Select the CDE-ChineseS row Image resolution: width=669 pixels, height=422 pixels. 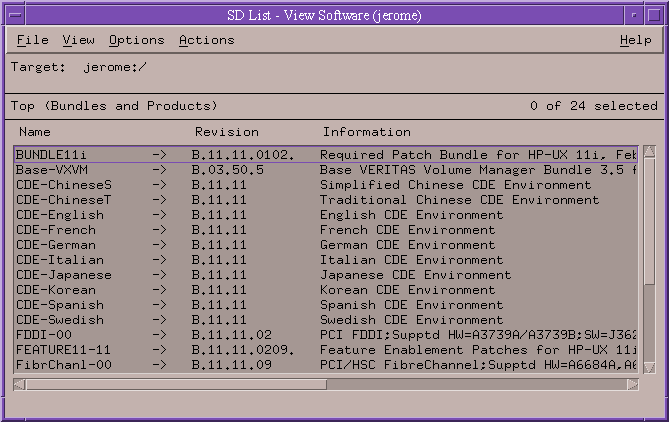pos(326,185)
